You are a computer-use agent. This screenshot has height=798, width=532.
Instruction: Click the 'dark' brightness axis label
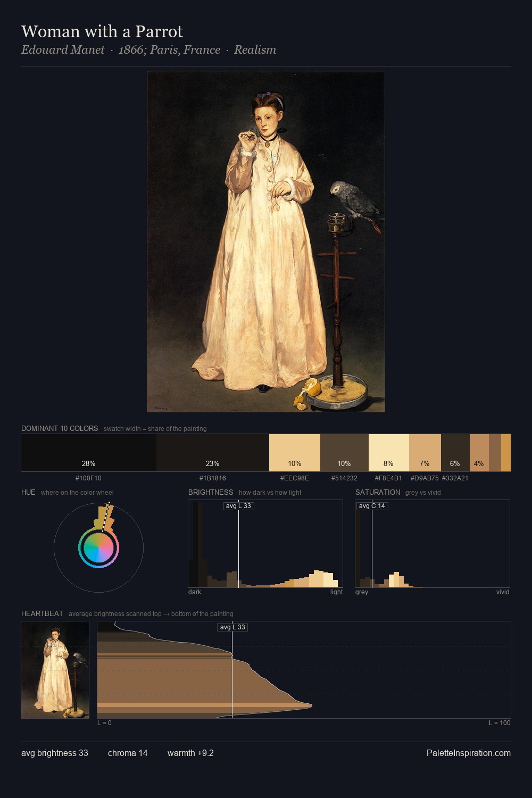[x=195, y=592]
